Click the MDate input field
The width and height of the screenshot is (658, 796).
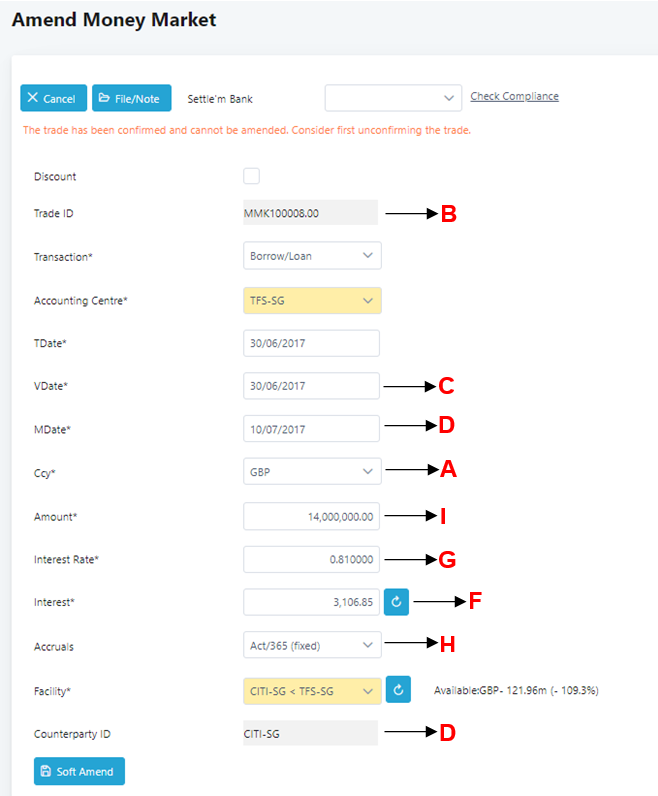point(311,428)
